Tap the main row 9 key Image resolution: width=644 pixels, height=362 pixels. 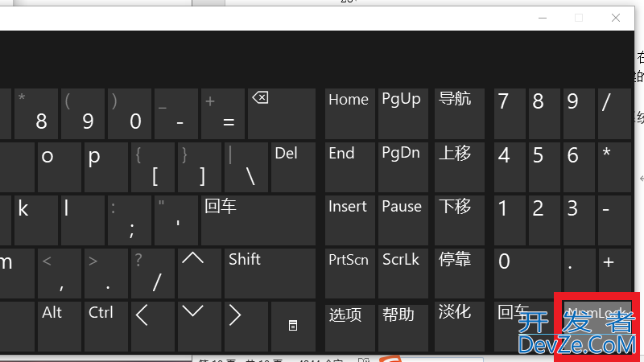pos(83,113)
